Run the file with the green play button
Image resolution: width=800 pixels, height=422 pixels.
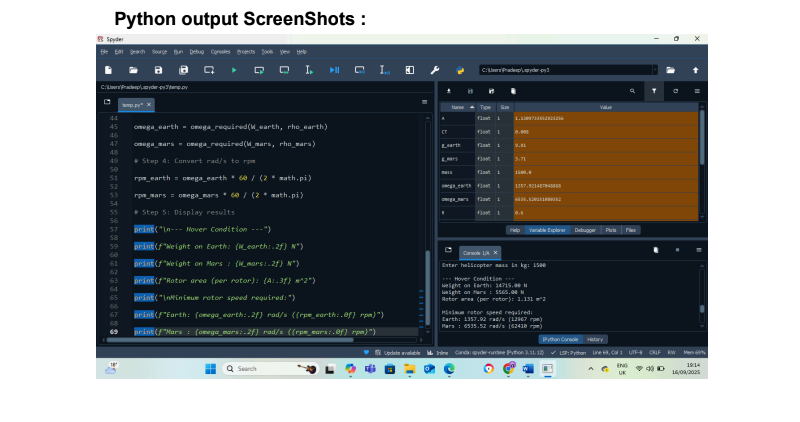point(234,70)
